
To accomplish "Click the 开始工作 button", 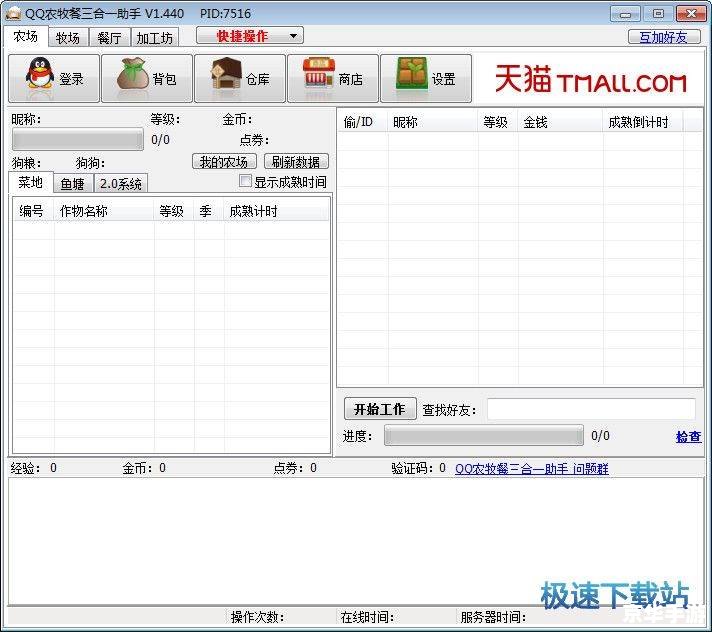I will [x=380, y=409].
